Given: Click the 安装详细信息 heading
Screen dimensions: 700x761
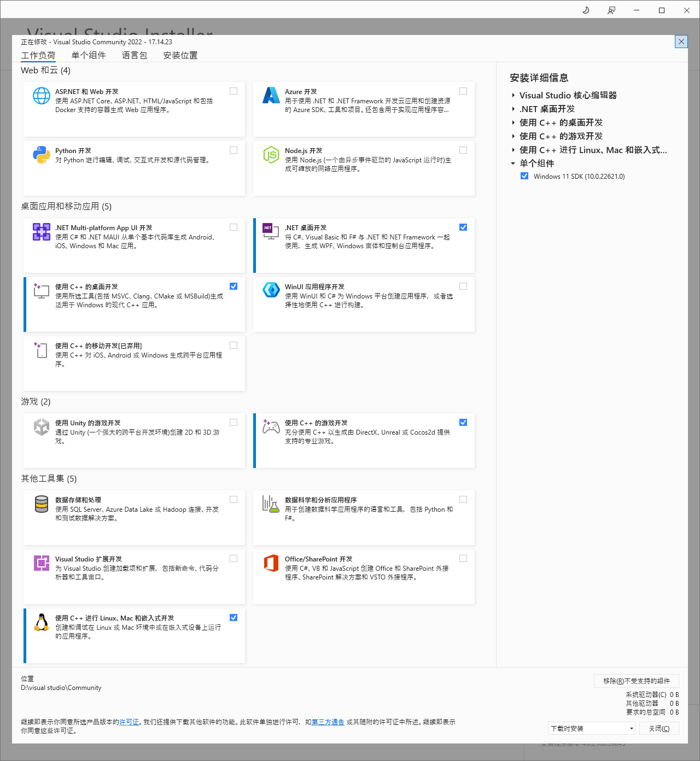Looking at the screenshot, I should (539, 78).
